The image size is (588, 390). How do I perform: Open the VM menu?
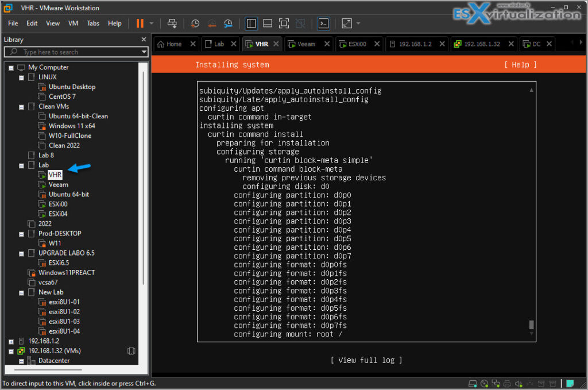coord(74,23)
